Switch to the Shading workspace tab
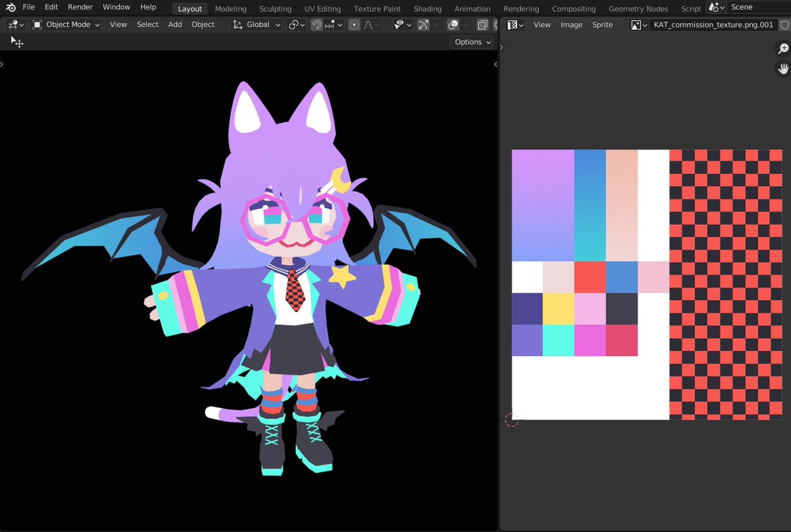The image size is (791, 532). click(428, 9)
